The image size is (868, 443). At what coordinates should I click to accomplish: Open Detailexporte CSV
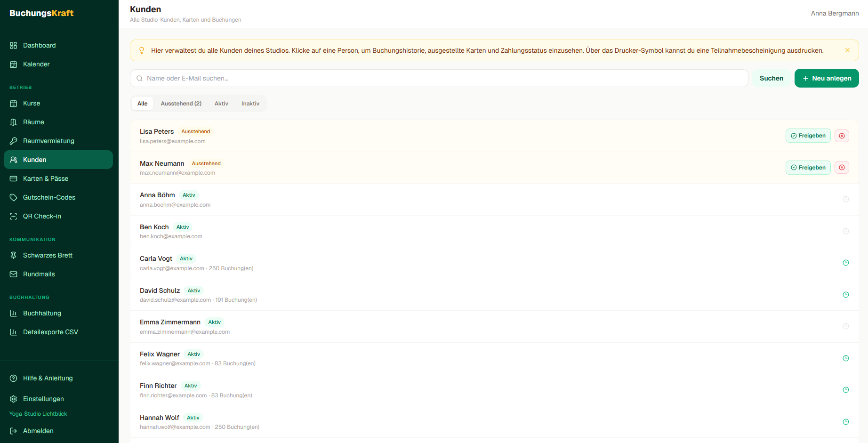click(x=58, y=332)
